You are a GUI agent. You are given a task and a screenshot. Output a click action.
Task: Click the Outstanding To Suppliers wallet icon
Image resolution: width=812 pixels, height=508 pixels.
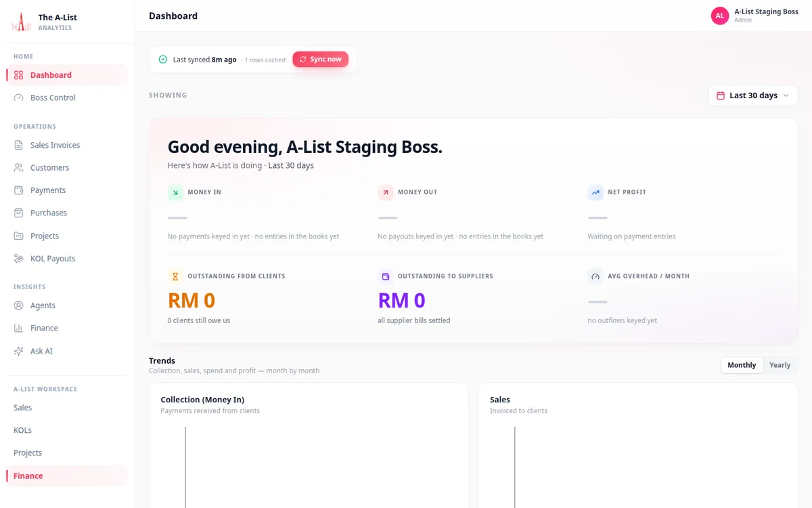tap(386, 276)
